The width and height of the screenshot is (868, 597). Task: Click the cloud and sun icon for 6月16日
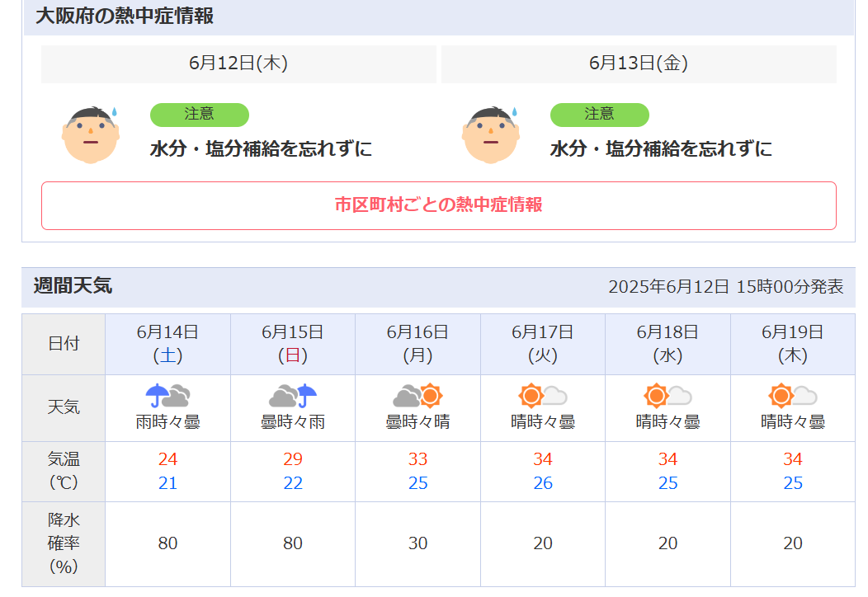[x=418, y=396]
